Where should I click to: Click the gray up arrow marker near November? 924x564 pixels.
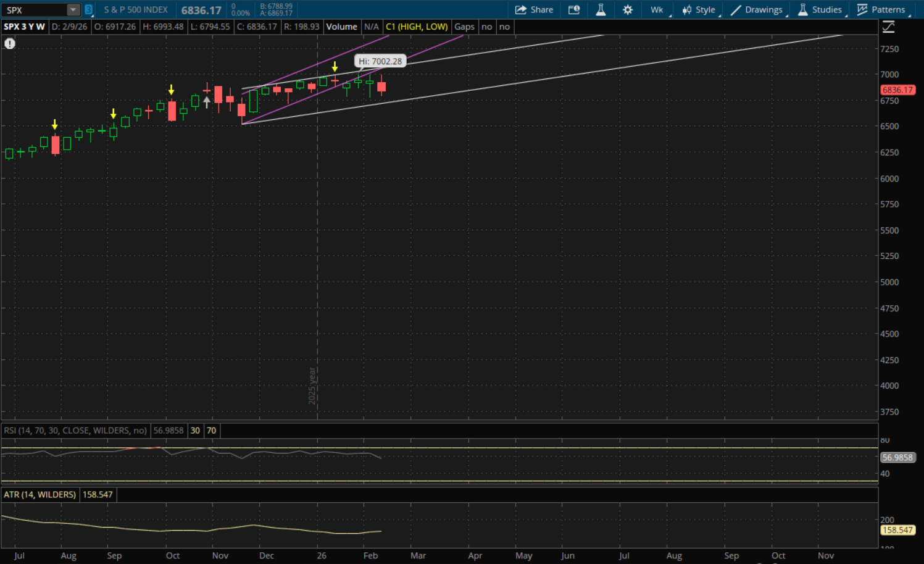point(207,101)
